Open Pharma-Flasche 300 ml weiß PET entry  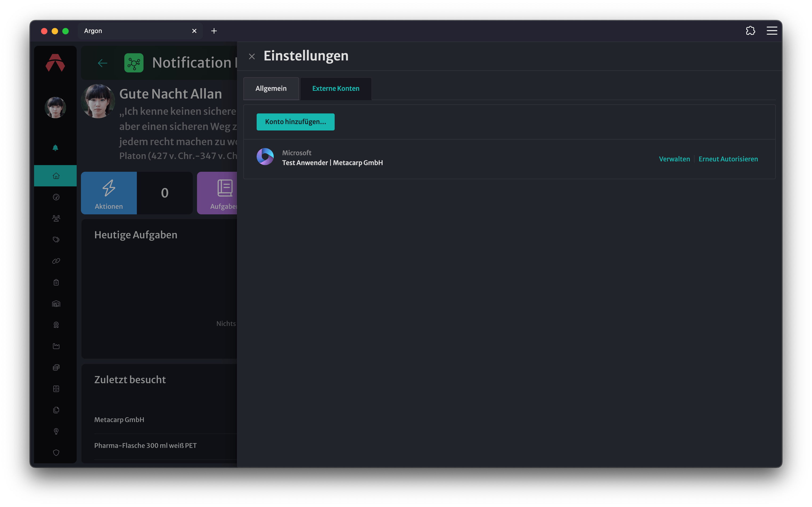click(145, 446)
